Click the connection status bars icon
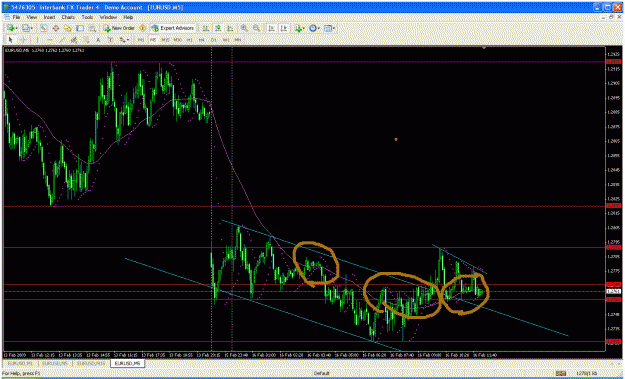This screenshot has height=379, width=625. click(x=561, y=373)
